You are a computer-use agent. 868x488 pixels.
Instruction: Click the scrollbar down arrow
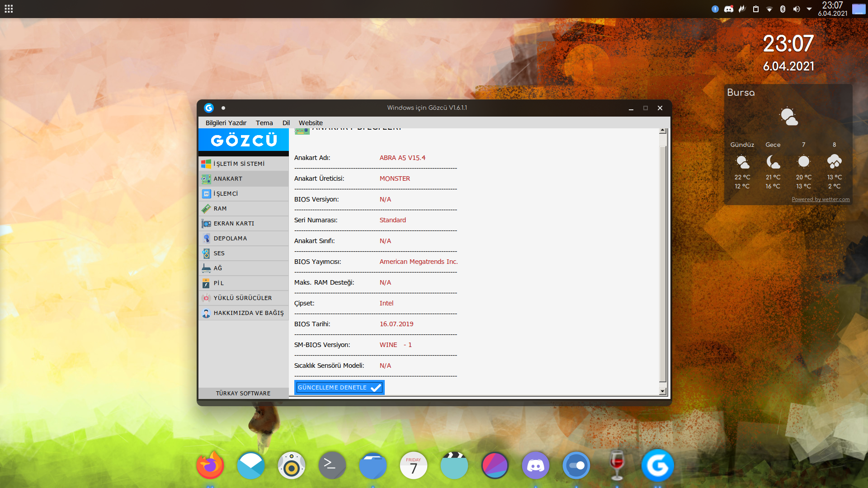point(663,391)
